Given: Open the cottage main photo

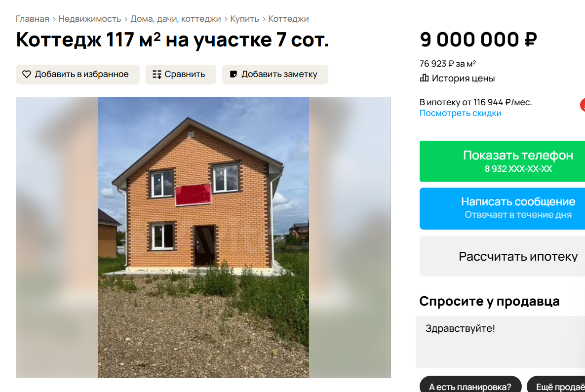Looking at the screenshot, I should 203,237.
